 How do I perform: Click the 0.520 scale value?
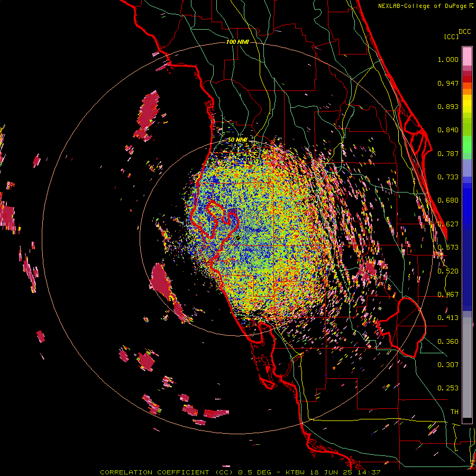tap(448, 271)
